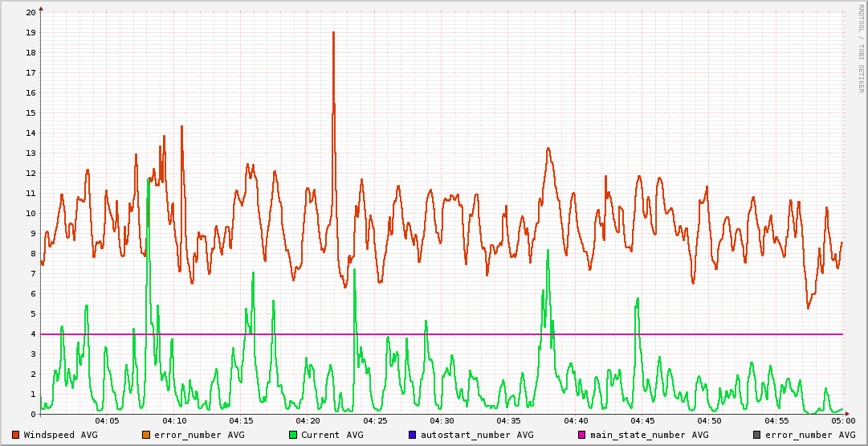Click the y-axis value 19
Image resolution: width=868 pixels, height=446 pixels.
coord(31,33)
